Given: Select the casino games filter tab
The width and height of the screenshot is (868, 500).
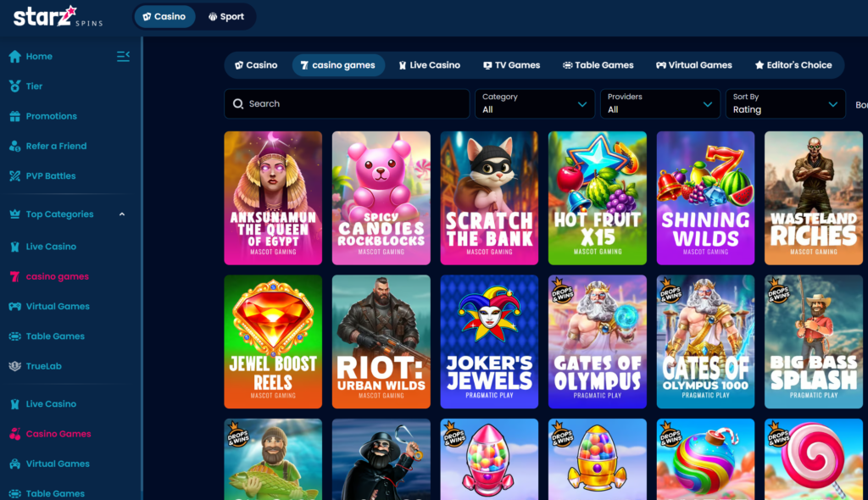Looking at the screenshot, I should pyautogui.click(x=338, y=65).
